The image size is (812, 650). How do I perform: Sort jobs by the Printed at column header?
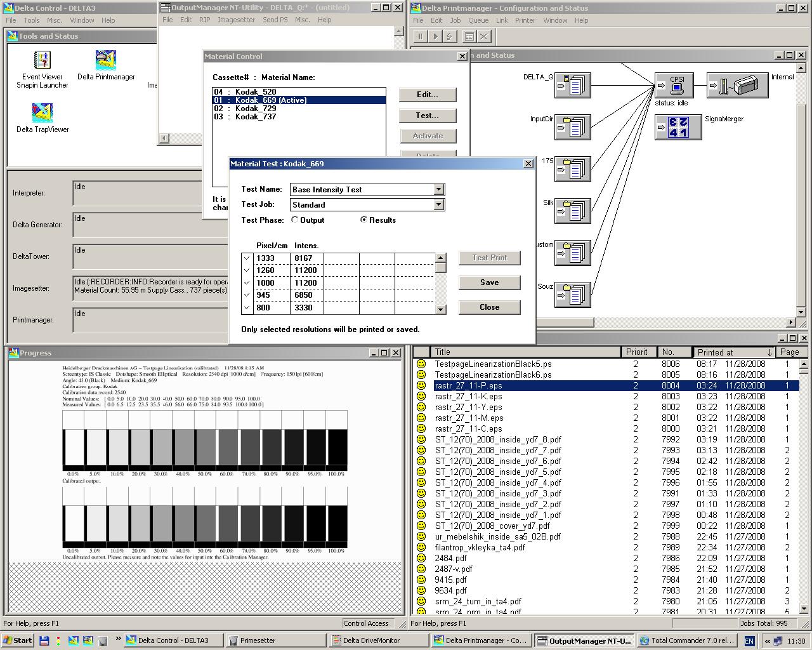point(734,352)
